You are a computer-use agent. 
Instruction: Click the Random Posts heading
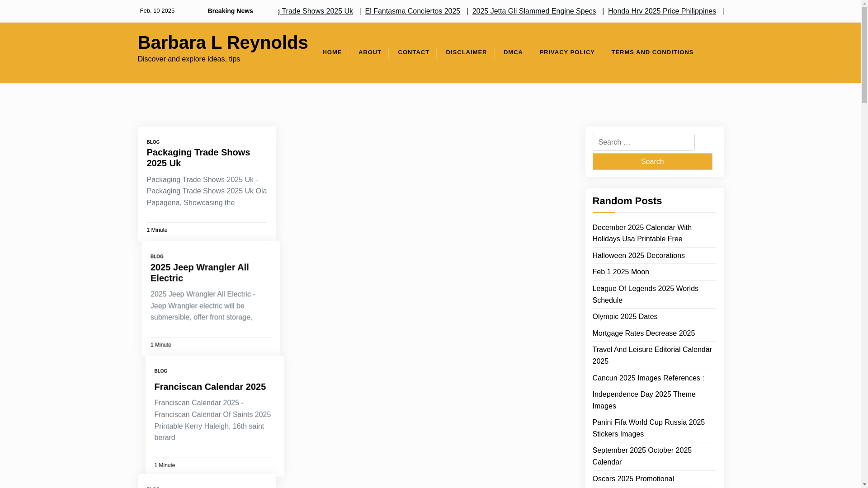click(x=627, y=201)
